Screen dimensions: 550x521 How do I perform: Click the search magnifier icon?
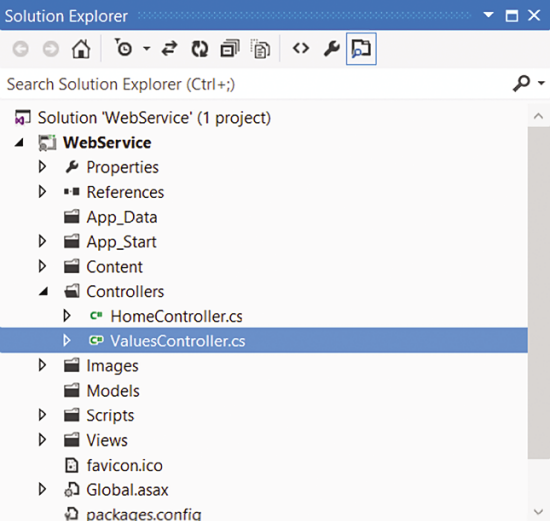click(x=521, y=84)
